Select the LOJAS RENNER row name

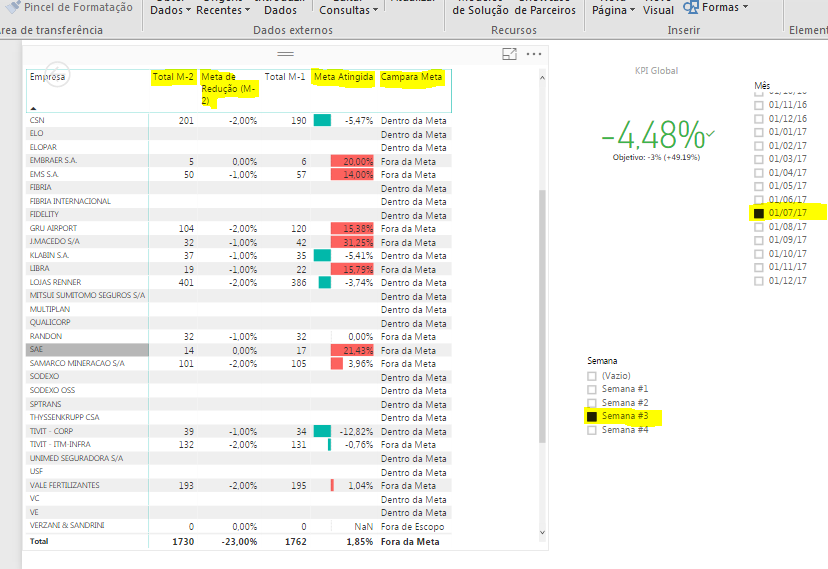click(55, 282)
